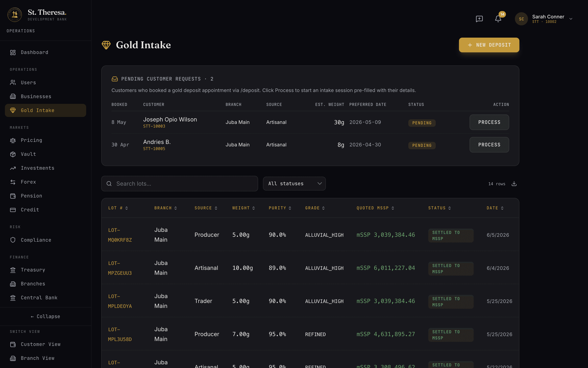Sort by Status column
The height and width of the screenshot is (368, 588).
coord(440,208)
